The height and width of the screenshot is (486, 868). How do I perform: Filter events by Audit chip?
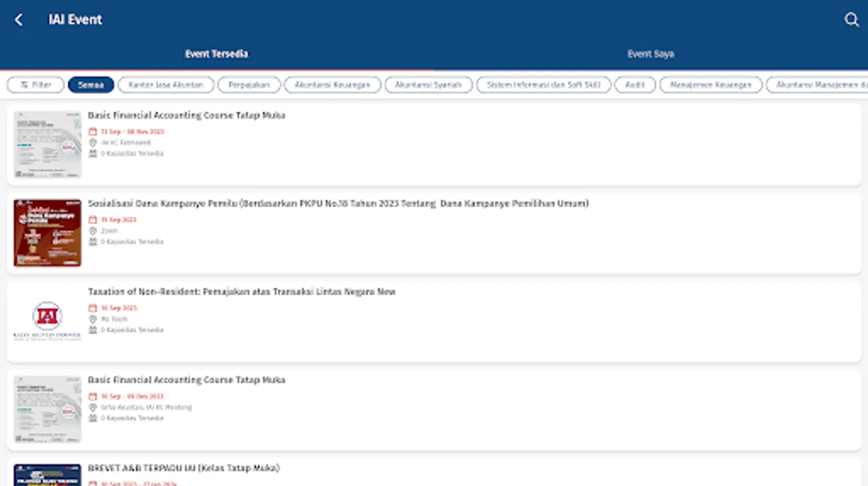[x=635, y=85]
